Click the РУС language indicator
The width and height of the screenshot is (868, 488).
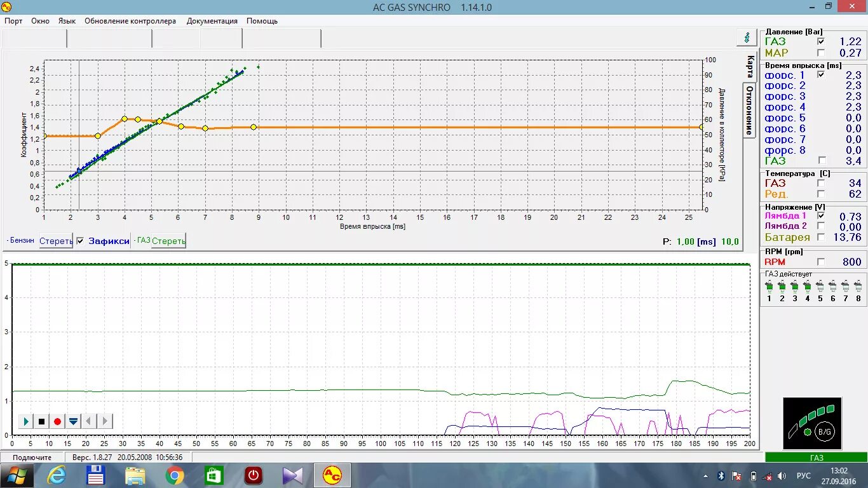pos(804,475)
